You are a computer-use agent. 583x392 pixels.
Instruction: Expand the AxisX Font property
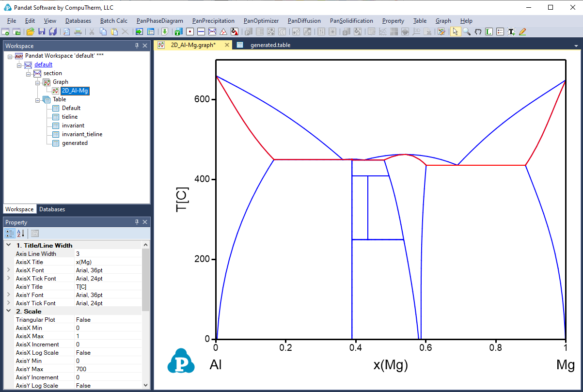[x=9, y=270]
